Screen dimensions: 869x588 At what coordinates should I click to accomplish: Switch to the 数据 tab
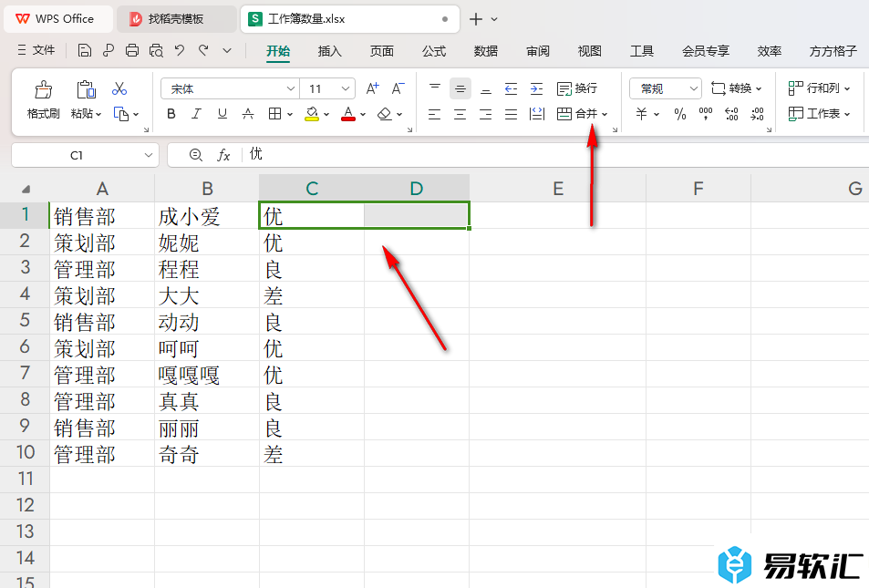pyautogui.click(x=485, y=51)
